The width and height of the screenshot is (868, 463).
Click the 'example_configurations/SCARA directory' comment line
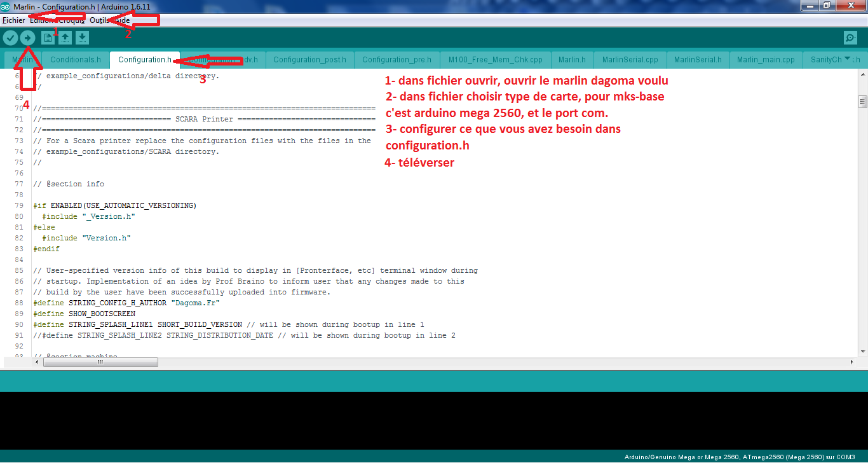[126, 151]
